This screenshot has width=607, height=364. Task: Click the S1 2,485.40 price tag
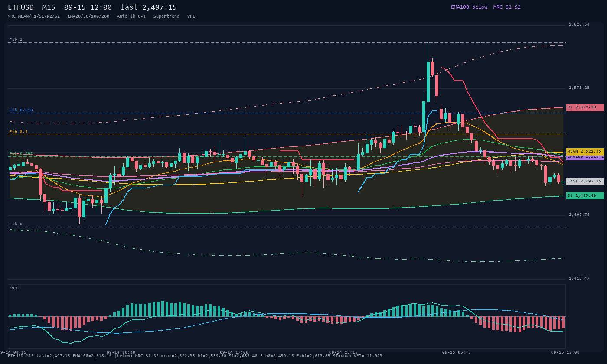click(585, 195)
